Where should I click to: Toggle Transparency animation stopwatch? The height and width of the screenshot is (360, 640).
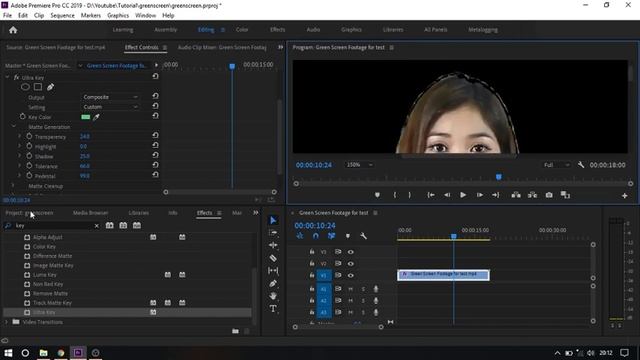[x=29, y=136]
